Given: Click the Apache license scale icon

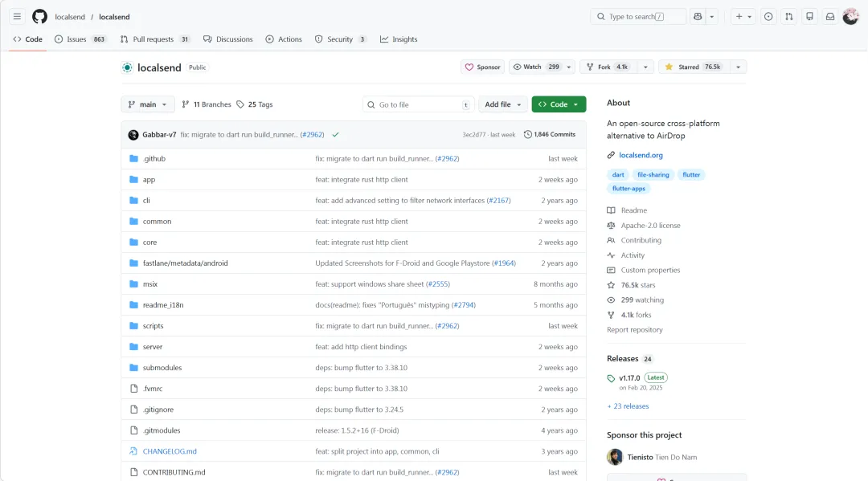Looking at the screenshot, I should [611, 226].
